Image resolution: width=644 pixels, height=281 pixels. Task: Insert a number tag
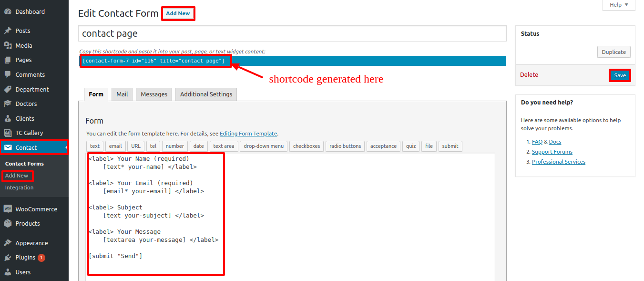[x=175, y=146]
